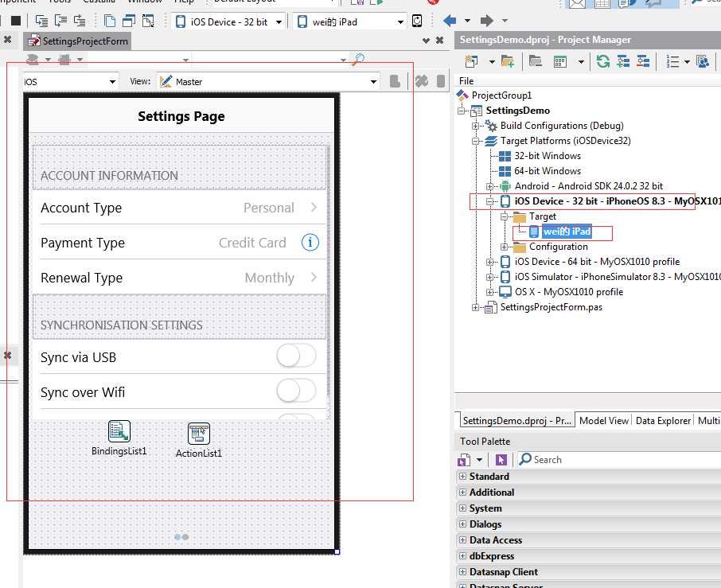Open the Forward arrow history dropdown
721x588 pixels.
coord(505,21)
